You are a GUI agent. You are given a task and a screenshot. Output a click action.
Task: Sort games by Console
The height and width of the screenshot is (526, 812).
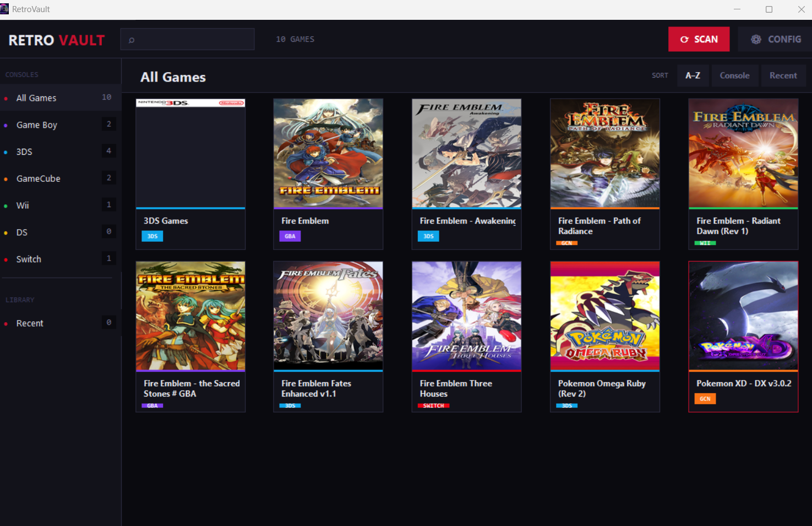point(734,75)
